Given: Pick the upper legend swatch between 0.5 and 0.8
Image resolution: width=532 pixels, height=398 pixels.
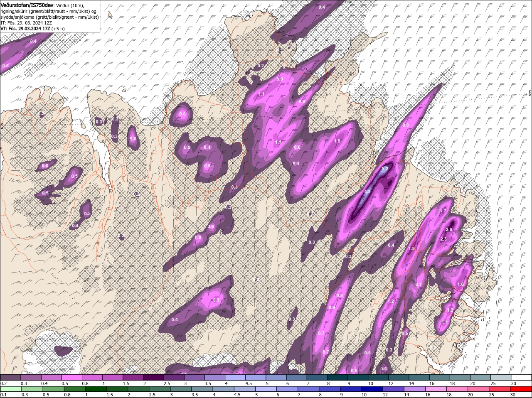Looking at the screenshot, I should (71, 377).
